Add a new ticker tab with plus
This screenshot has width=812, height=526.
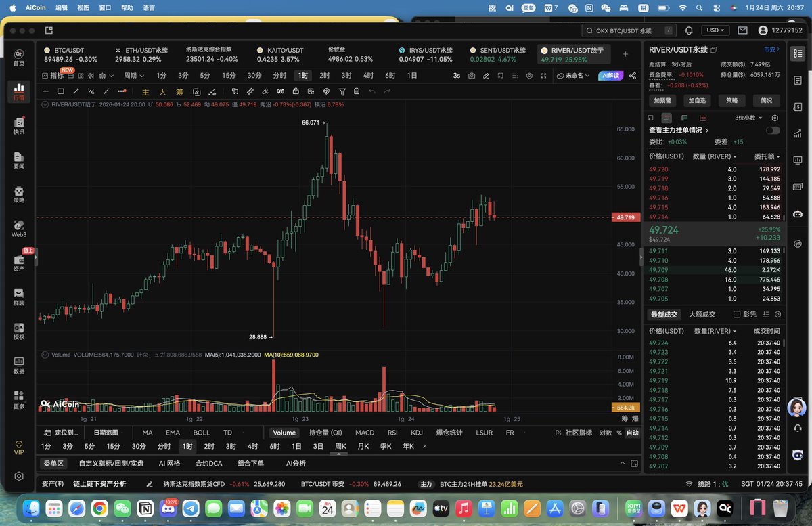[625, 54]
